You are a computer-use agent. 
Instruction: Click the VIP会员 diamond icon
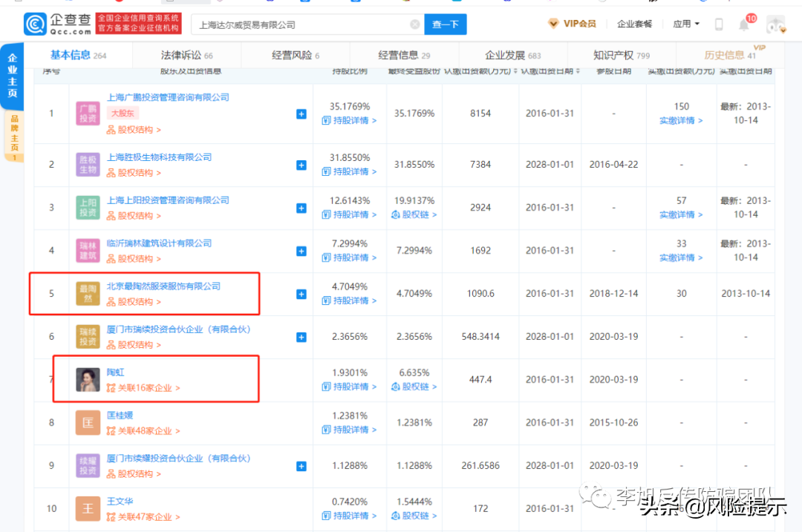pos(553,24)
